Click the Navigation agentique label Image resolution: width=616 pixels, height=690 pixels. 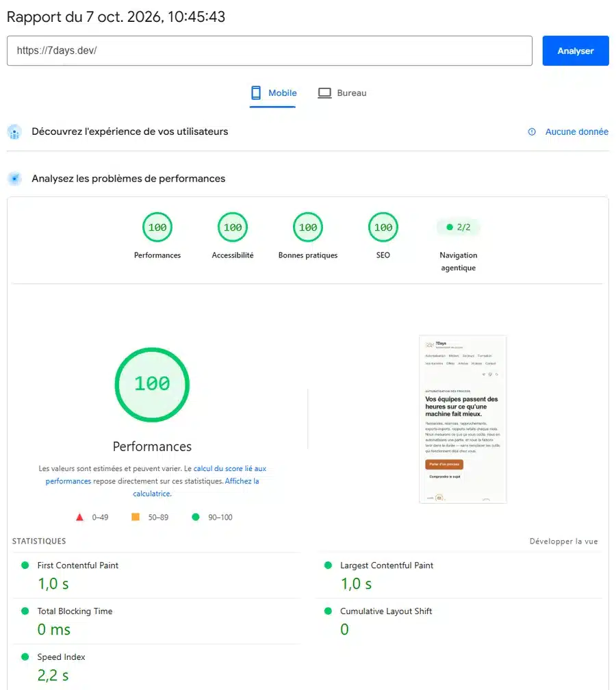coord(459,261)
